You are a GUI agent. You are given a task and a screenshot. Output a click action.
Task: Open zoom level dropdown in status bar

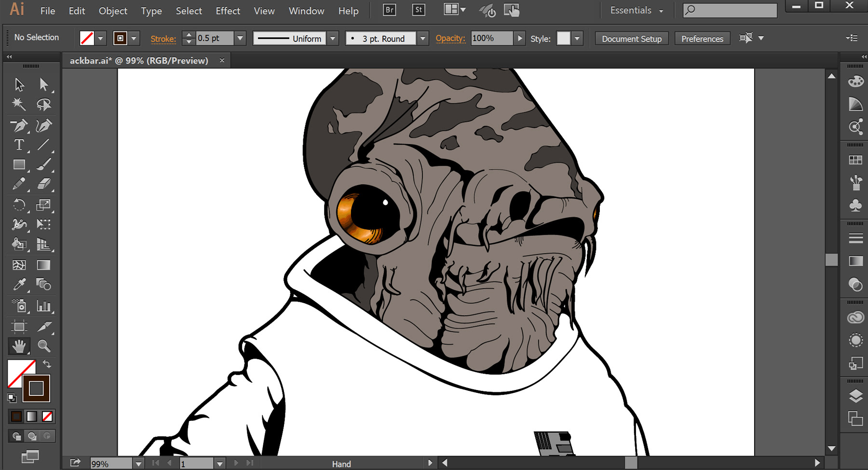(x=139, y=464)
